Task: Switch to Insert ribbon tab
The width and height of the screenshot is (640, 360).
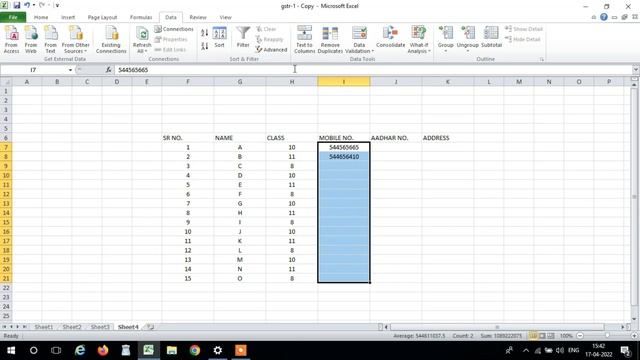Action: (x=68, y=17)
